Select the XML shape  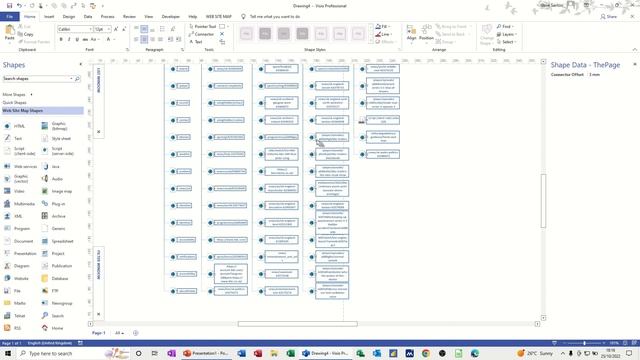click(x=13, y=216)
